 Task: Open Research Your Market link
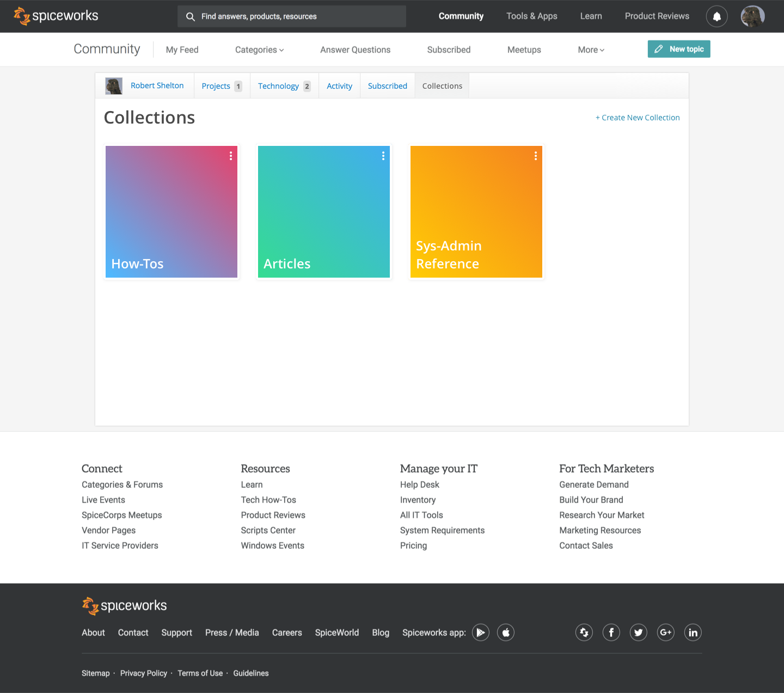point(602,515)
